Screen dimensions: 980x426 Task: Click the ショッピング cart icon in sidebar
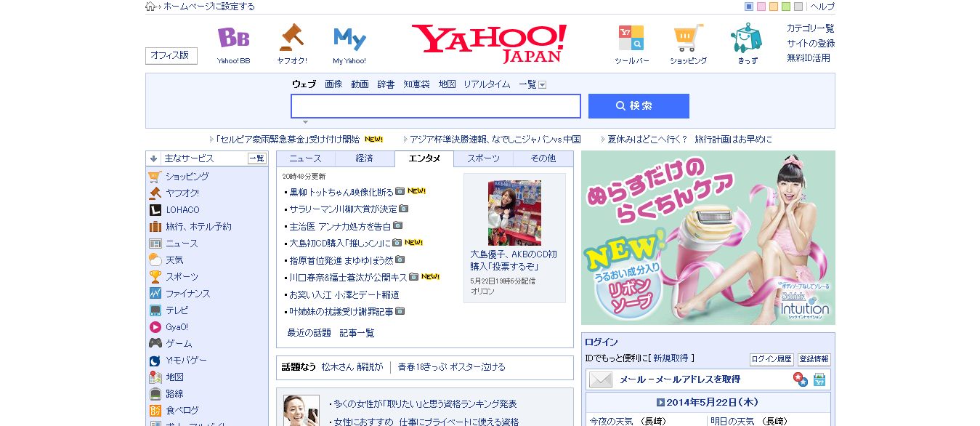(155, 177)
